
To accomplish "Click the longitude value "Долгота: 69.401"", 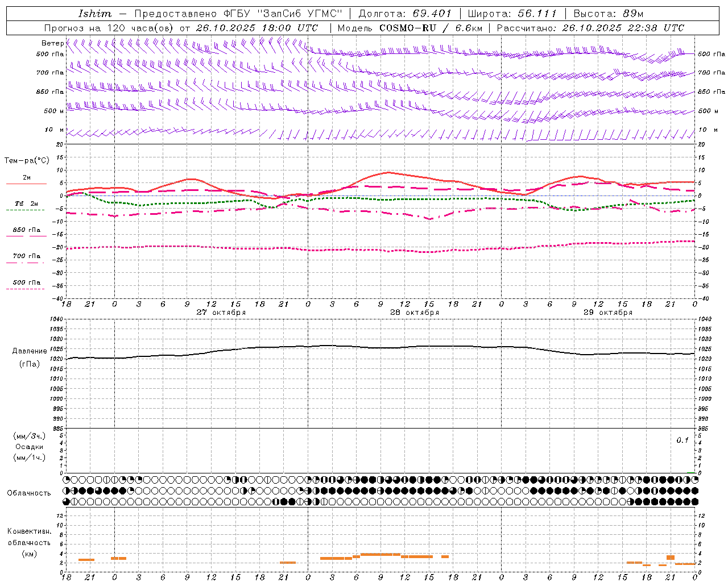I will 405,14.
